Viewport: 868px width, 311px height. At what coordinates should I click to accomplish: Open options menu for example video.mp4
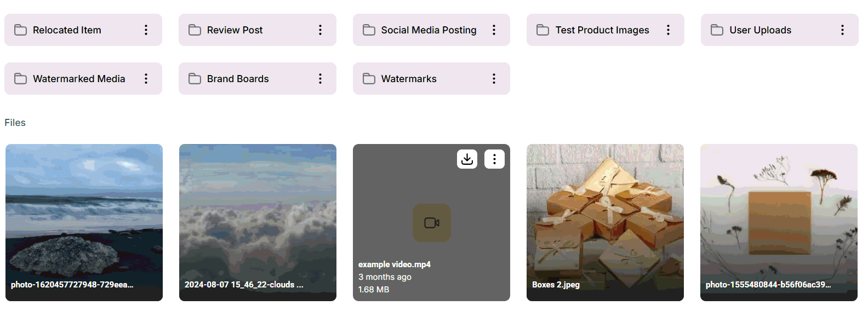click(x=494, y=159)
